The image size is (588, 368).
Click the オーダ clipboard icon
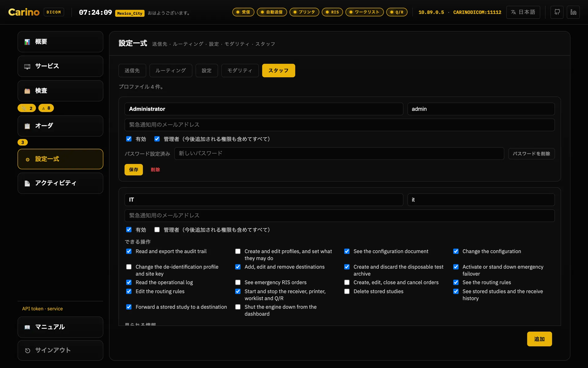point(27,126)
